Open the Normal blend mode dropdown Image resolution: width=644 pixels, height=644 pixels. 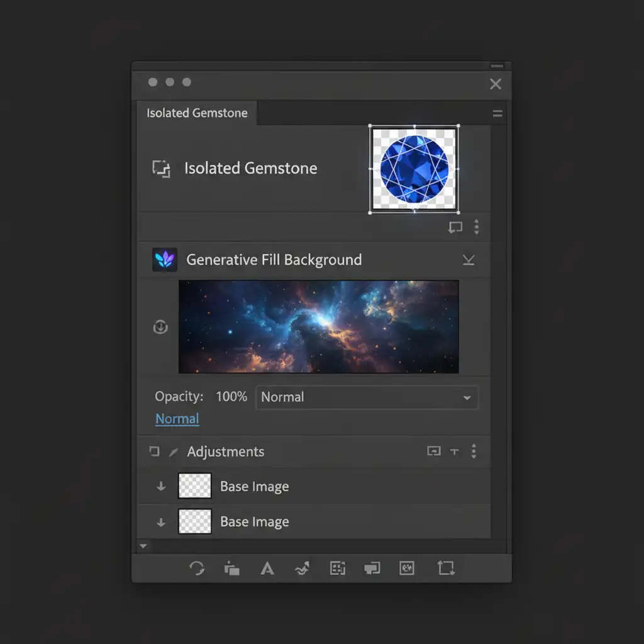(x=367, y=397)
